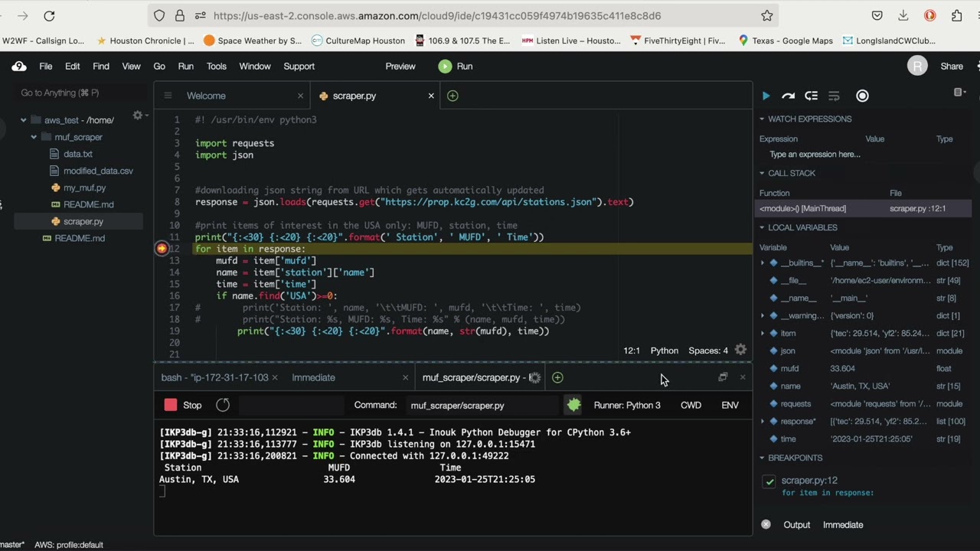Switch to the Welcome tab
This screenshot has height=551, width=980.
pos(206,96)
